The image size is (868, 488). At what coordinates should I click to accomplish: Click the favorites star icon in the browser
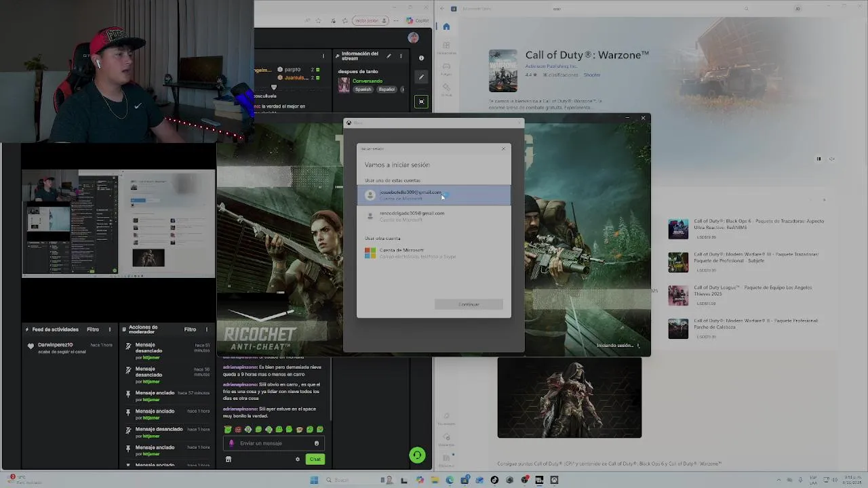pos(319,20)
